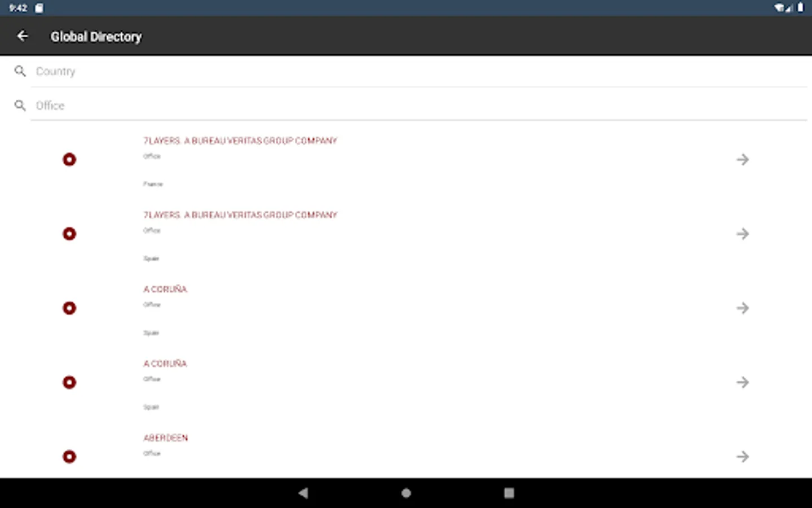Tap the location marker for 7LAYERS France

point(69,160)
